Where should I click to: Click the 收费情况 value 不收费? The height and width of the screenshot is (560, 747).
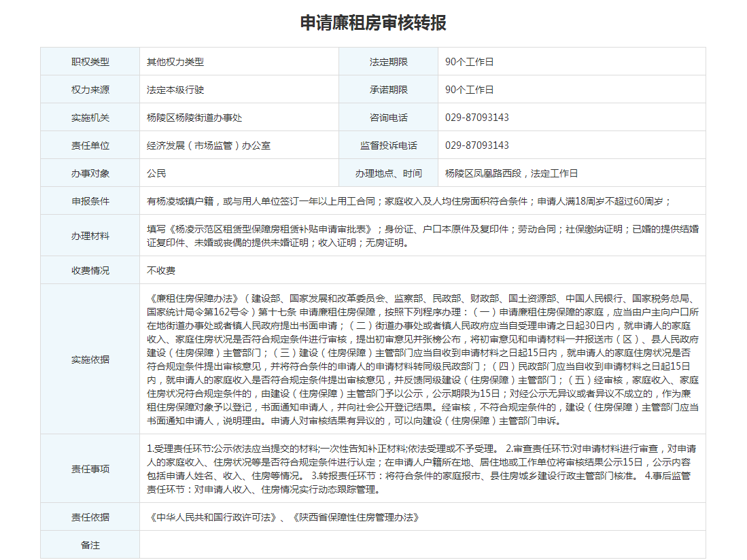coord(161,270)
